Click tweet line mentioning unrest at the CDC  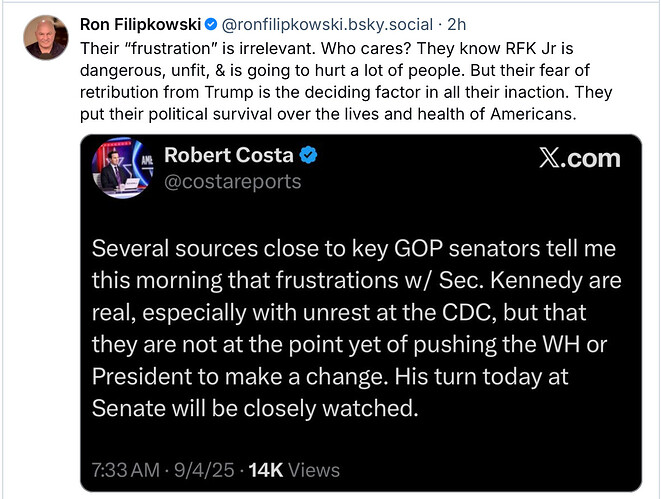click(x=339, y=312)
